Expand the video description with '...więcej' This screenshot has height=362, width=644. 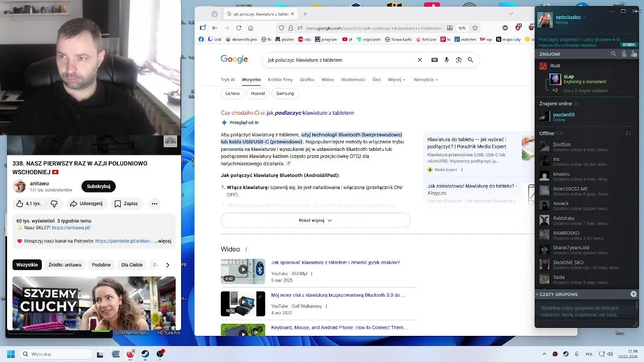[x=163, y=241]
